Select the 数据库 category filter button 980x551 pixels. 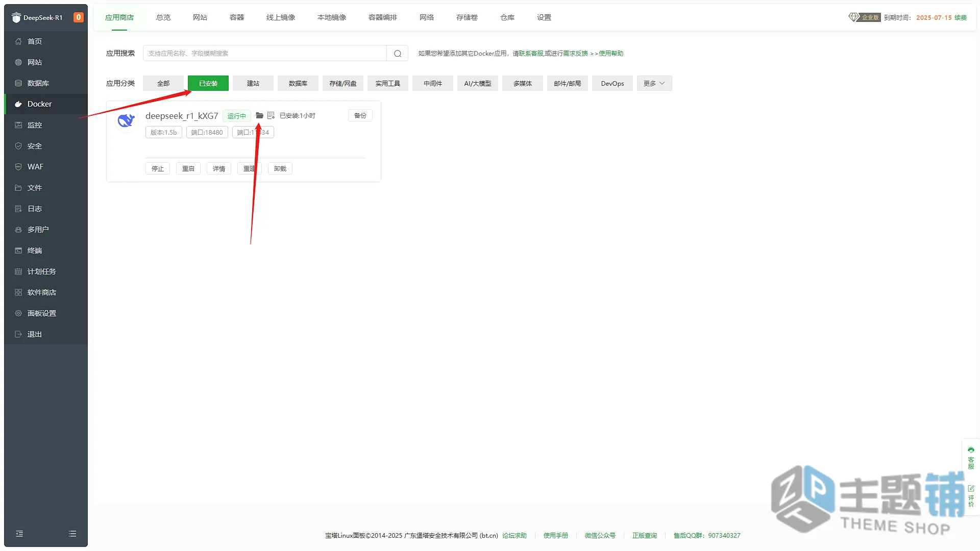[298, 84]
